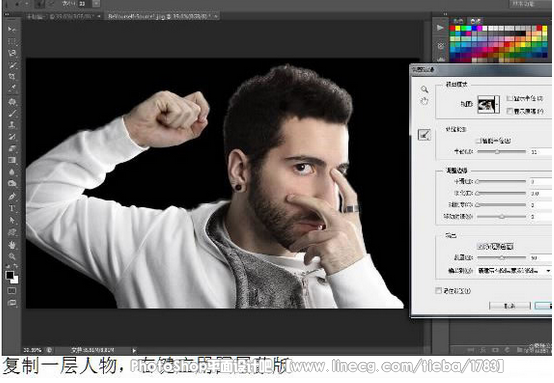Screen dimensions: 554x383
Task: Select the Hand tool in left toolbar
Action: 12,245
